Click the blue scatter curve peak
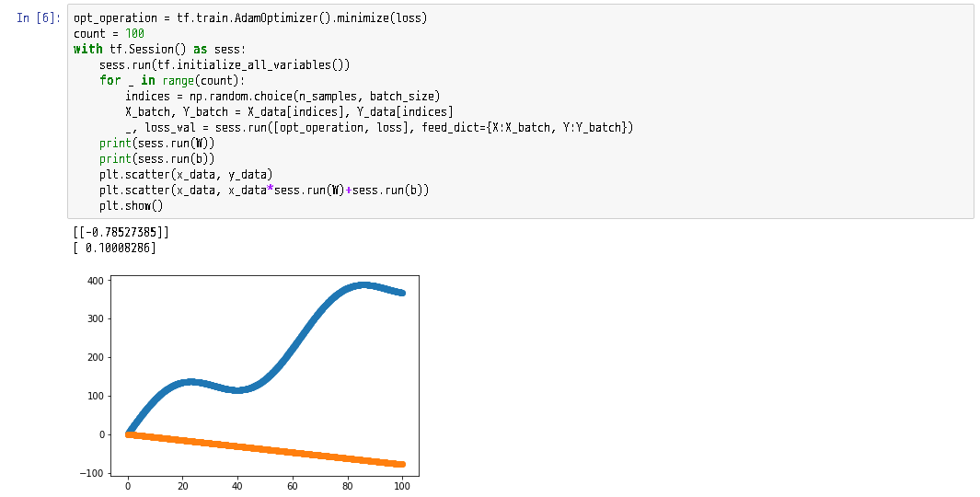980x497 pixels. coord(363,285)
